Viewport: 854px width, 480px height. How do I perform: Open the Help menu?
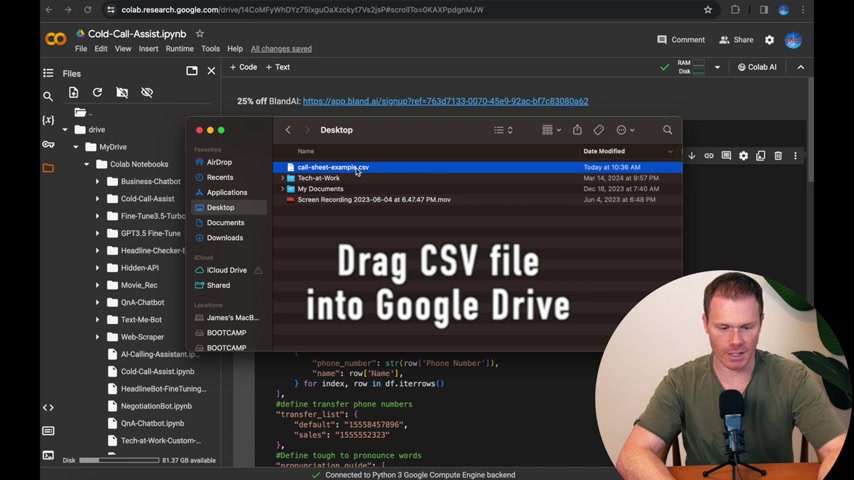pyautogui.click(x=235, y=48)
